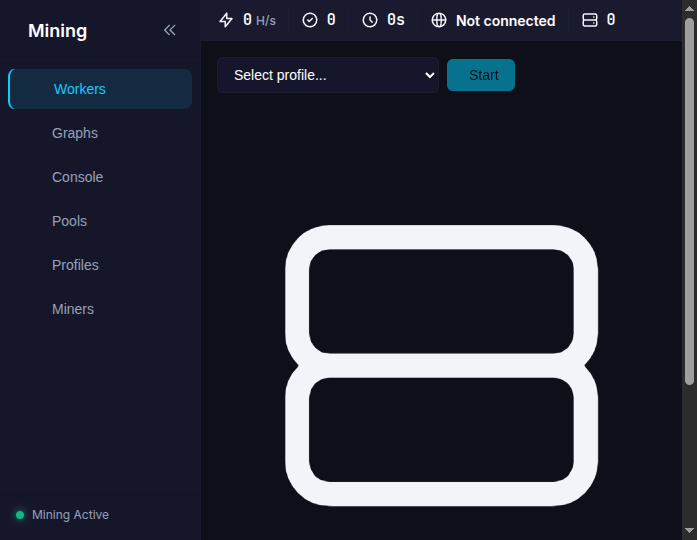Screen dimensions: 697x540
Task: Click the small server icon in top bar
Action: point(590,20)
